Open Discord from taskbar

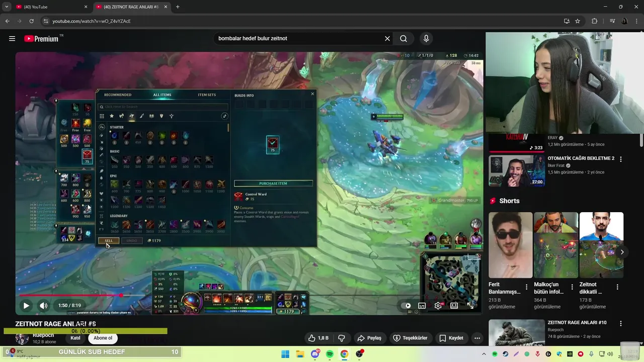coord(315,354)
